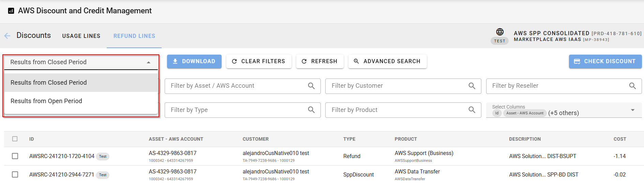Screen dimensions: 644x183
Task: Click the Check Discount button
Action: pyautogui.click(x=605, y=61)
